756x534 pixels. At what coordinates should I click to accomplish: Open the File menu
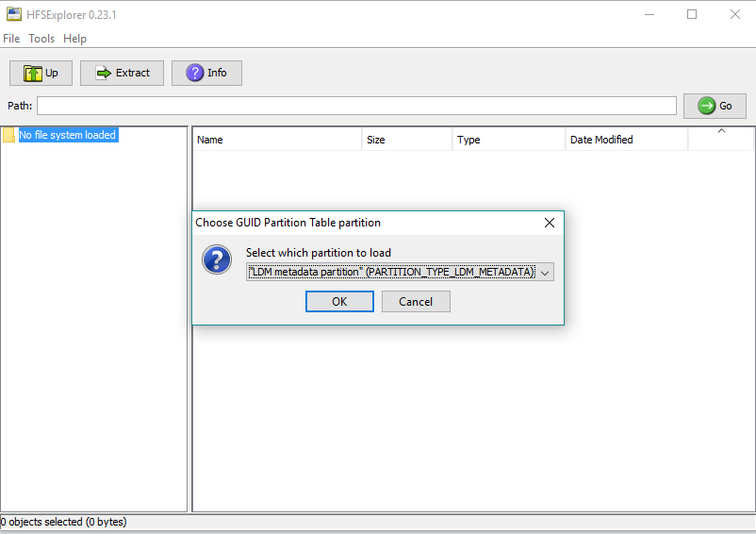point(11,39)
